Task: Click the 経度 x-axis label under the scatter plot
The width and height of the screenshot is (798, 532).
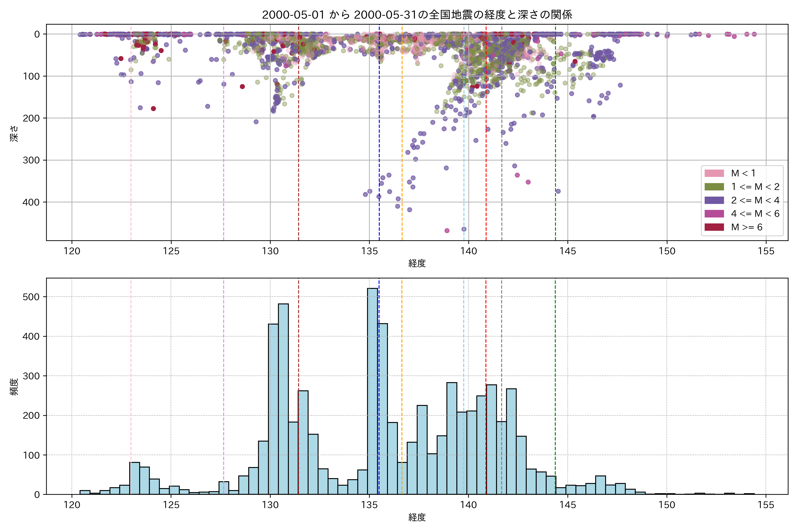Action: point(417,263)
